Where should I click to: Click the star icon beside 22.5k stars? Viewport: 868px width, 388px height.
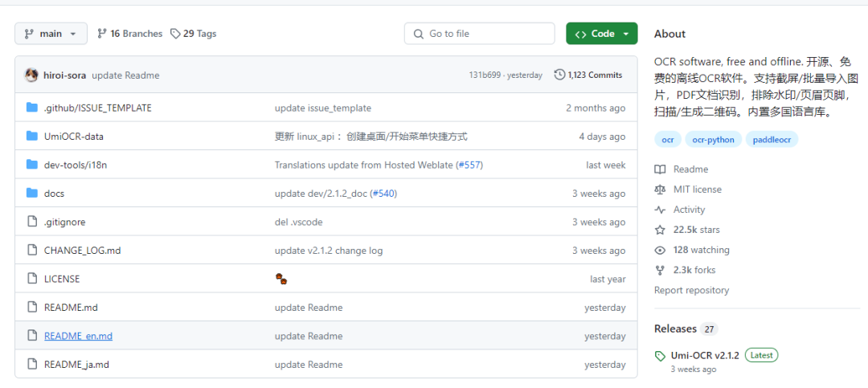point(659,230)
